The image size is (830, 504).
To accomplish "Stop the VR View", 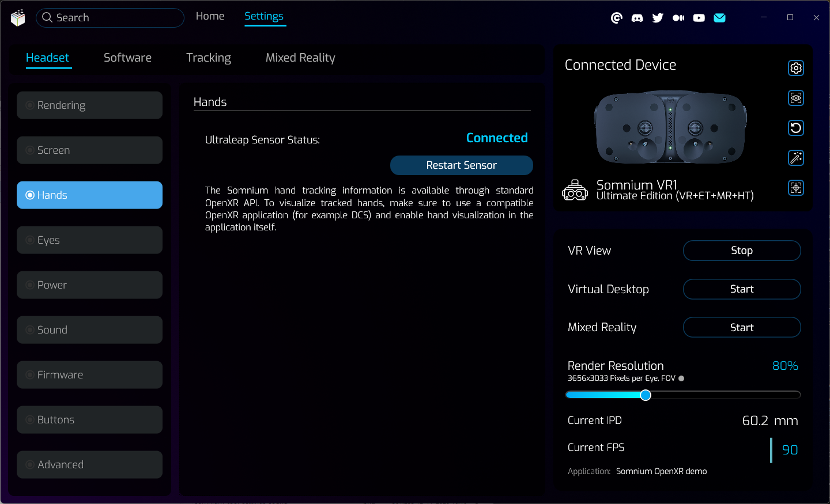I will coord(741,251).
